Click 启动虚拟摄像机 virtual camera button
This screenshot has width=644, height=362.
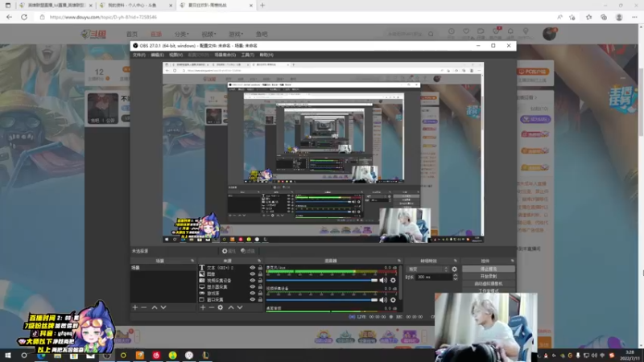pos(489,284)
